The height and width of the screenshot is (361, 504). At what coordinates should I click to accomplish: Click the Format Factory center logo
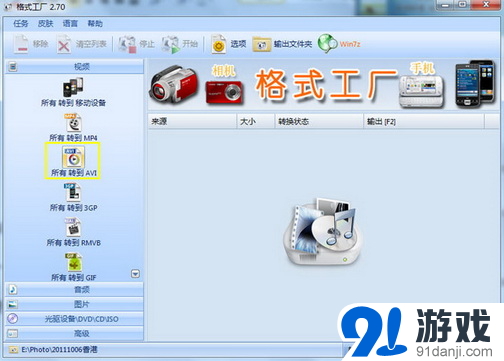tap(322, 232)
